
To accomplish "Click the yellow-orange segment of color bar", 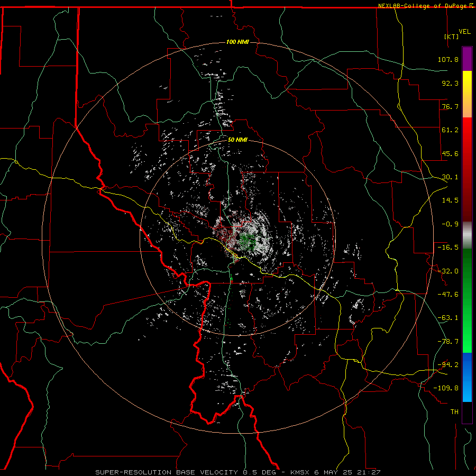I will [x=467, y=94].
